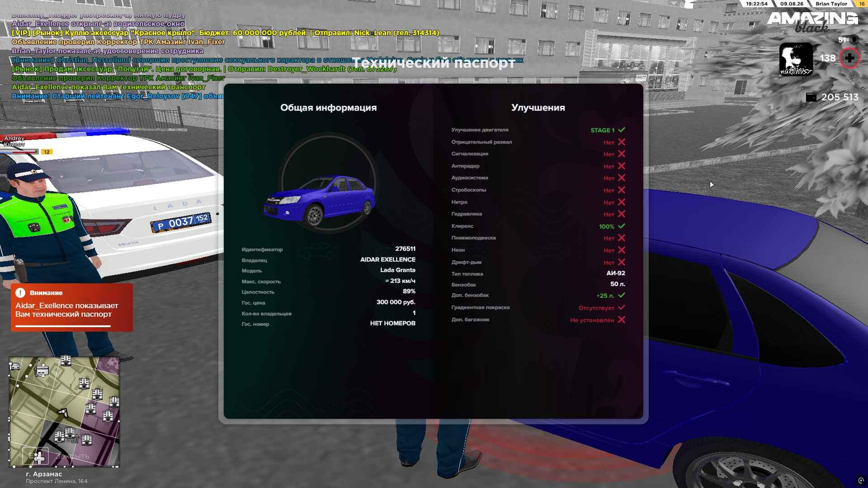Click Andrey Kuznov's health bar

[x=19, y=152]
